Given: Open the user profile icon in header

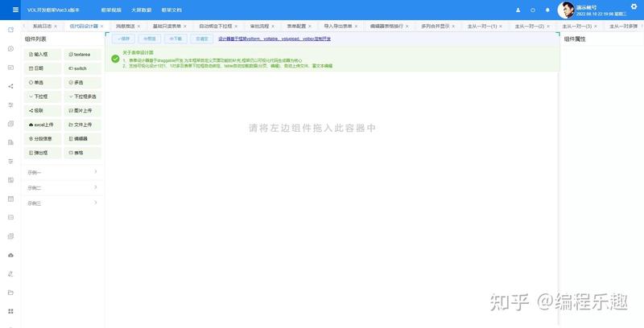Looking at the screenshot, I should pyautogui.click(x=518, y=10).
